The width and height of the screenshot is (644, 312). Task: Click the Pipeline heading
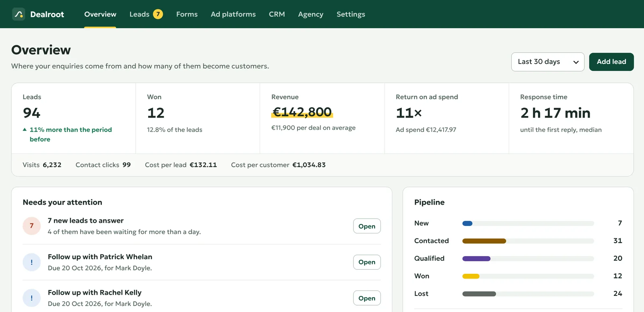coord(429,202)
